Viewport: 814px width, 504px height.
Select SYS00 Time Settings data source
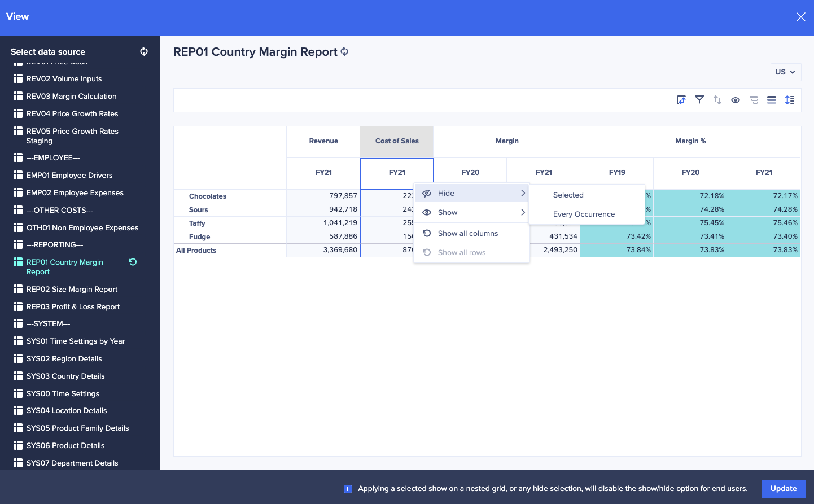pos(63,393)
